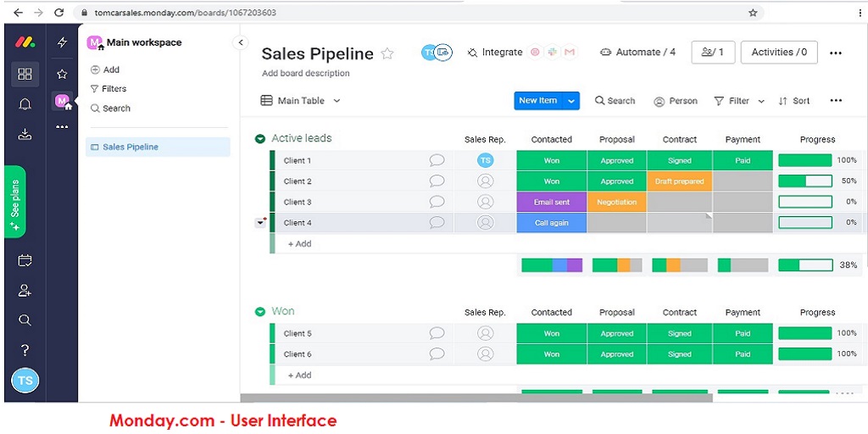
Task: Click the invite members icon in sidebar
Action: (x=25, y=291)
